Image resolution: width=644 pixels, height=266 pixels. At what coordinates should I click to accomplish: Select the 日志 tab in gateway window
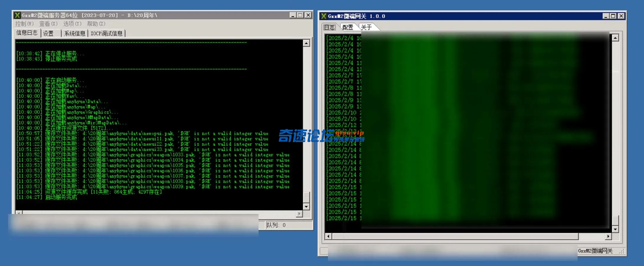(330, 27)
